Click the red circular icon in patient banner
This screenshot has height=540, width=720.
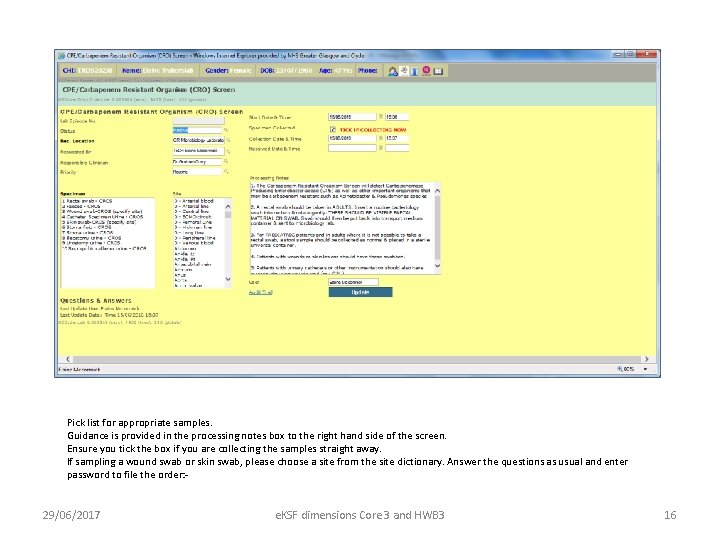(x=427, y=70)
